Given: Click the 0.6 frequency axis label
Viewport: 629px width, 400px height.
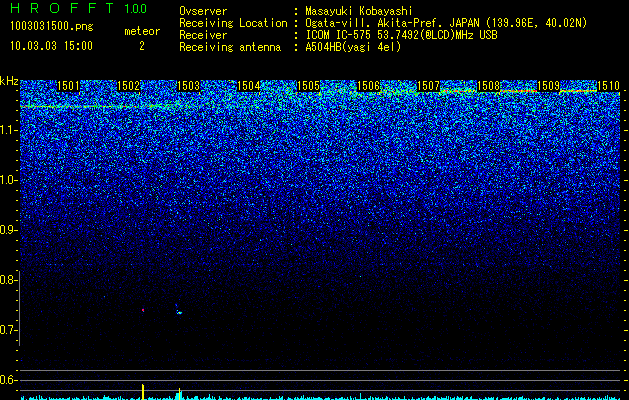Looking at the screenshot, I should coord(9,380).
